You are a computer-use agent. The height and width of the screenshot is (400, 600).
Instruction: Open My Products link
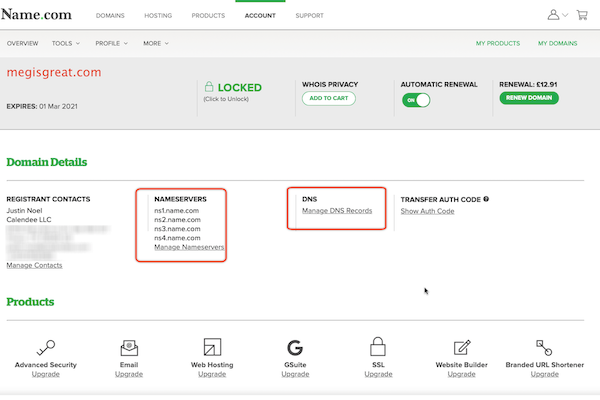(x=498, y=43)
